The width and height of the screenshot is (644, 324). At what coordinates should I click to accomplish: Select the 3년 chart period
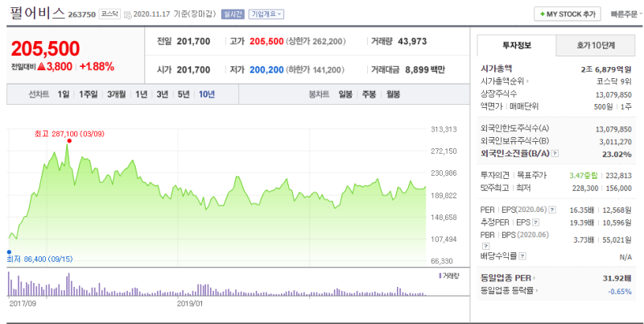[163, 94]
